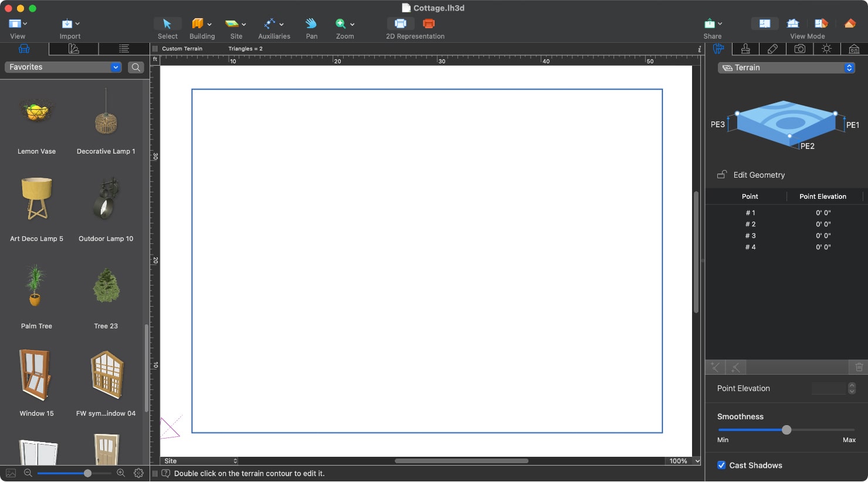Open the Import toolbar button
Screen dimensions: 868x482
click(70, 23)
